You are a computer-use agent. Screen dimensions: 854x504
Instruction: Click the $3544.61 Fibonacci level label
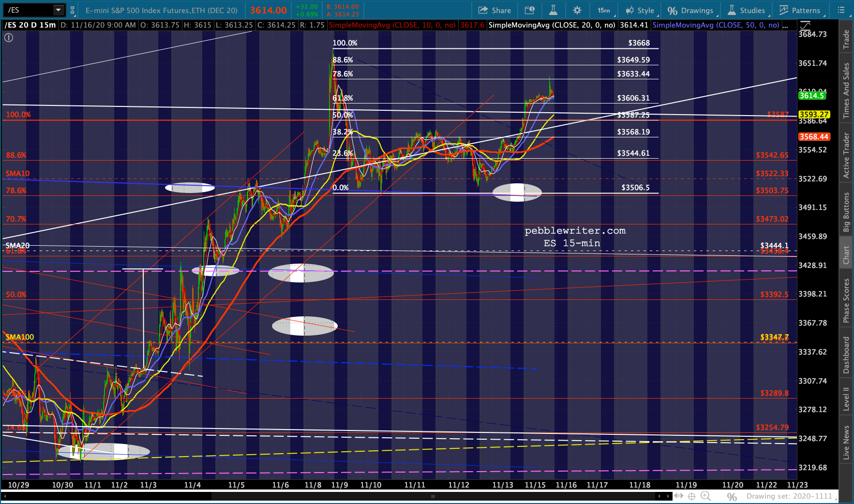(x=633, y=153)
